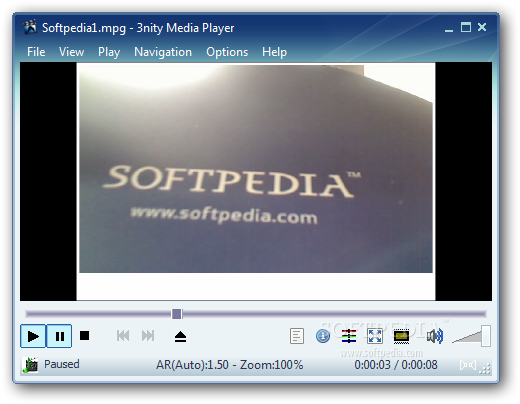Screen dimensions: 520x404
Task: Click the media type icon beside Paused
Action: coord(30,365)
